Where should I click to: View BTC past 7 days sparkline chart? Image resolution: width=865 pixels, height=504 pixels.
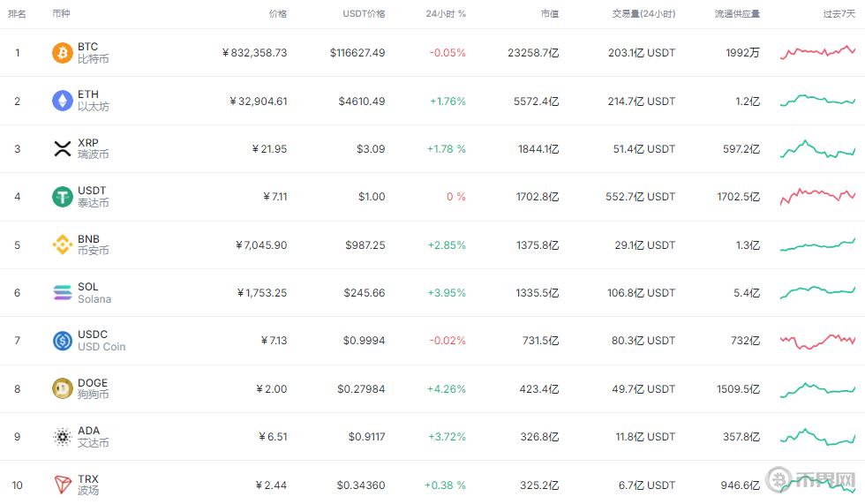click(x=817, y=53)
